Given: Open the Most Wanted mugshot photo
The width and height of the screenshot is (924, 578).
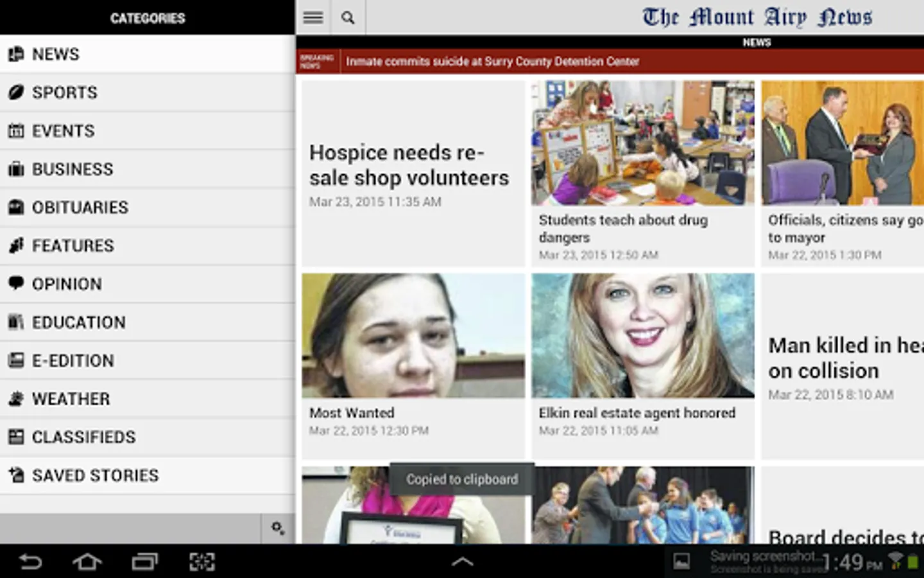Looking at the screenshot, I should point(413,336).
